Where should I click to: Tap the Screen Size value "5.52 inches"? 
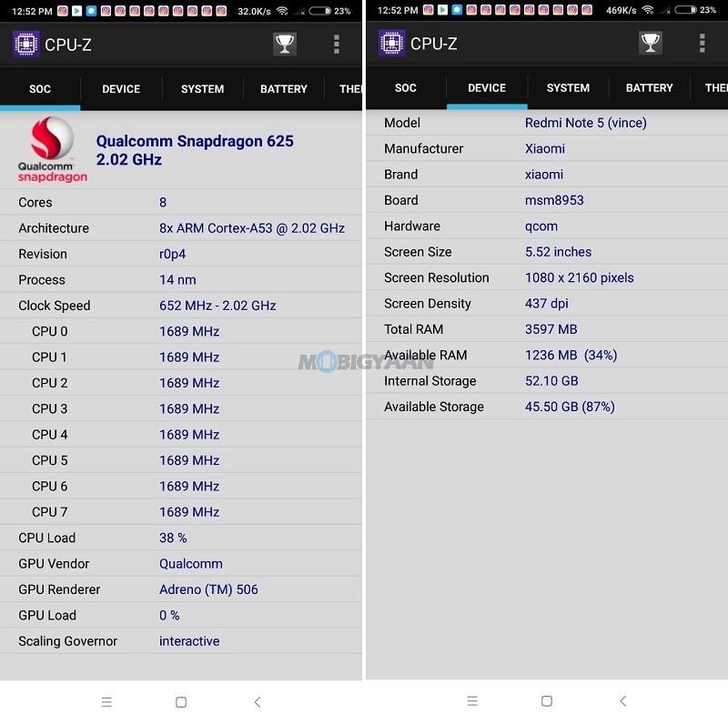tap(559, 252)
